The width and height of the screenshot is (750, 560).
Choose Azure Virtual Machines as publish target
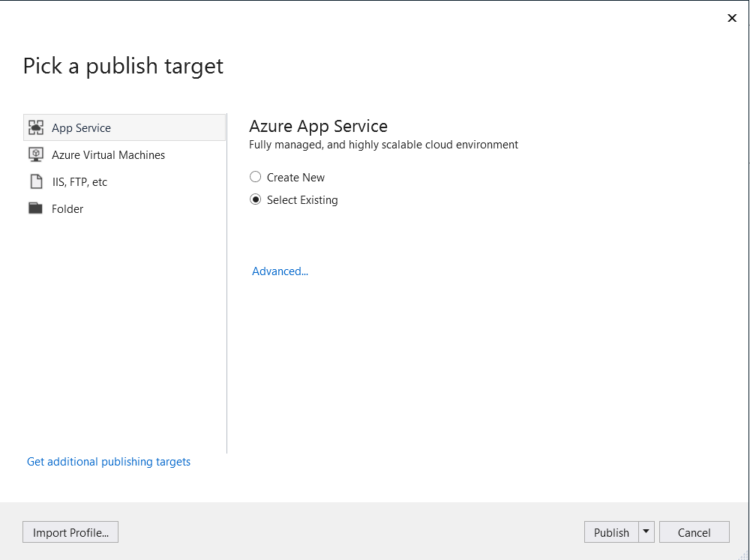(x=108, y=154)
